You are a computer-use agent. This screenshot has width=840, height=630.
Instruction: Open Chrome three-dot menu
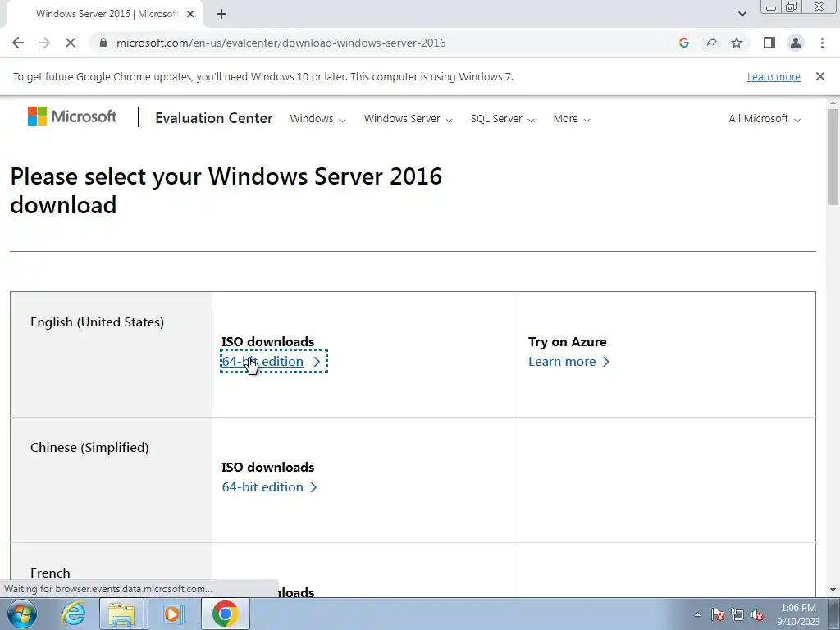822,43
